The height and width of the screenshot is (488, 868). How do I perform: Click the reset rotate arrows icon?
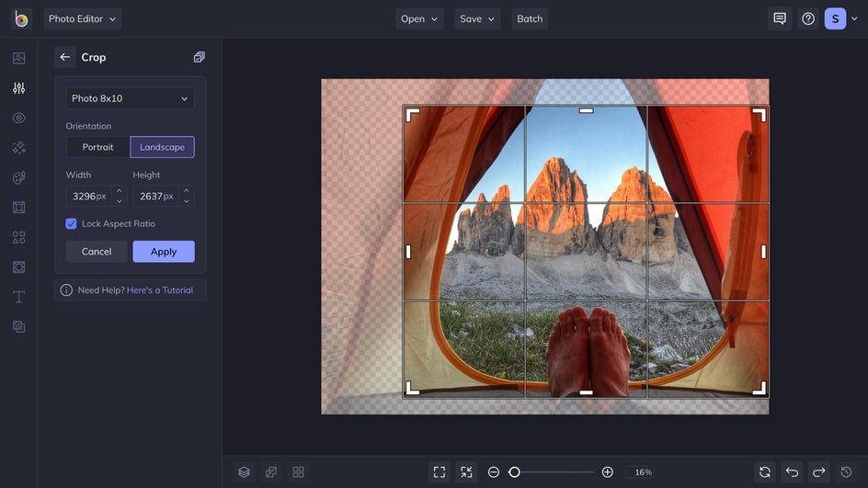pos(765,472)
